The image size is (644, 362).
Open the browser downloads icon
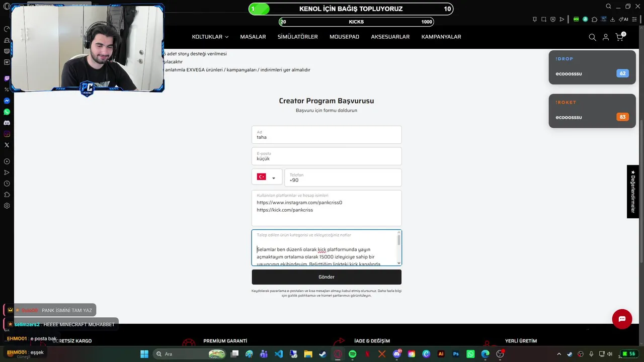[x=612, y=19]
